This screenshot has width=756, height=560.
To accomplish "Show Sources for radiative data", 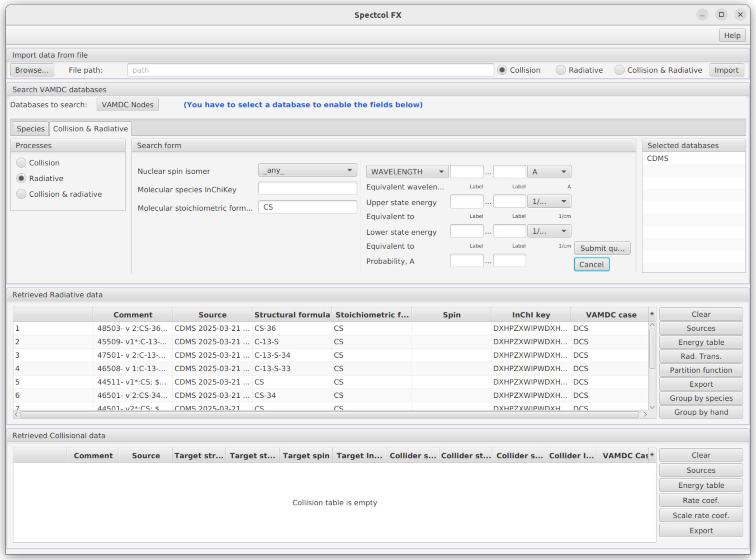I will [701, 328].
